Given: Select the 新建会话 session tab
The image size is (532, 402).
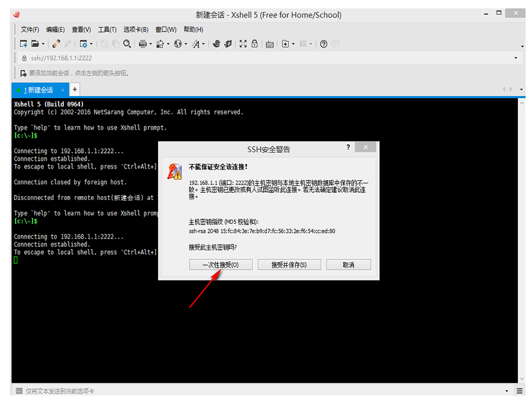Looking at the screenshot, I should pos(39,90).
